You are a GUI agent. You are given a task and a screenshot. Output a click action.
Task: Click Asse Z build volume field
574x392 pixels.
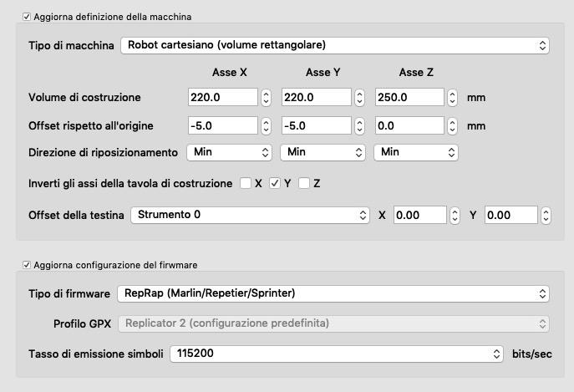coord(409,97)
